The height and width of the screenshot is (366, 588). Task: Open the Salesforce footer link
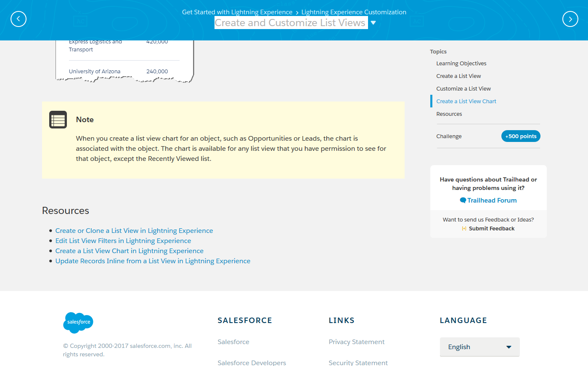pos(233,342)
